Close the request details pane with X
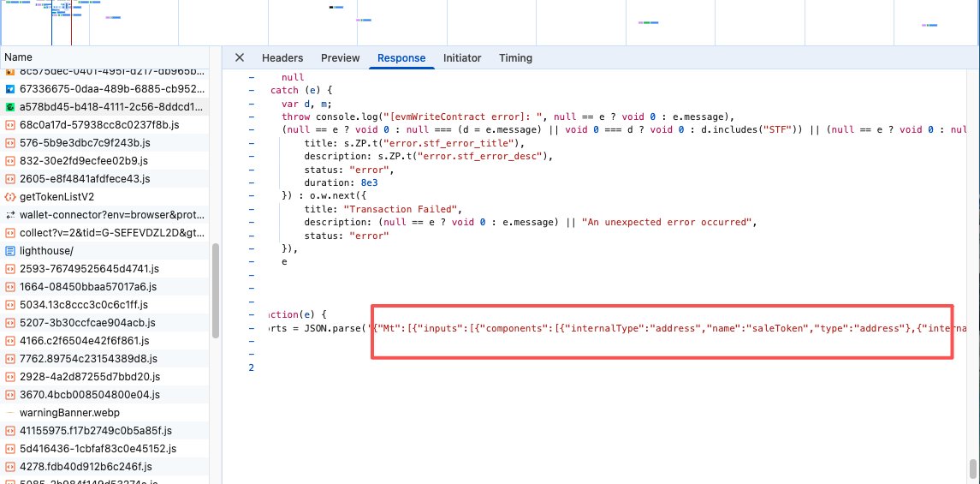The height and width of the screenshot is (484, 980). [x=240, y=57]
